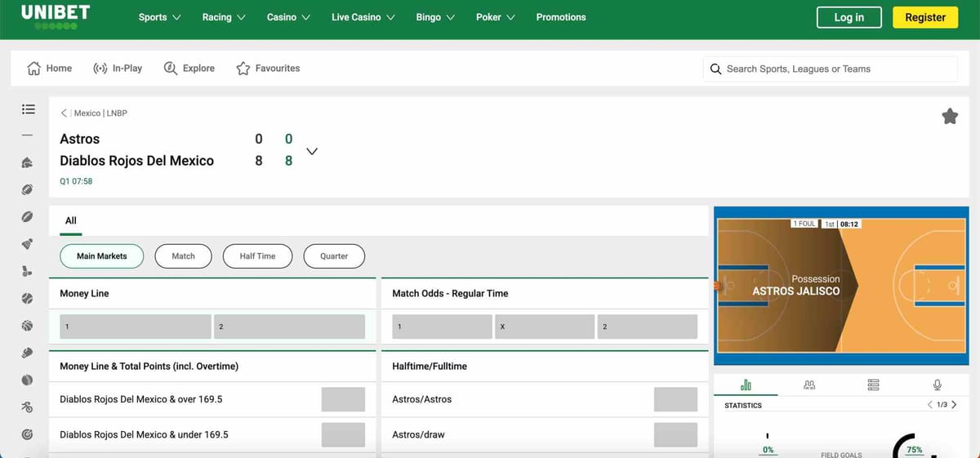Screen dimensions: 980x458
Task: Click the Astros team name in scoreboard
Action: pos(80,139)
